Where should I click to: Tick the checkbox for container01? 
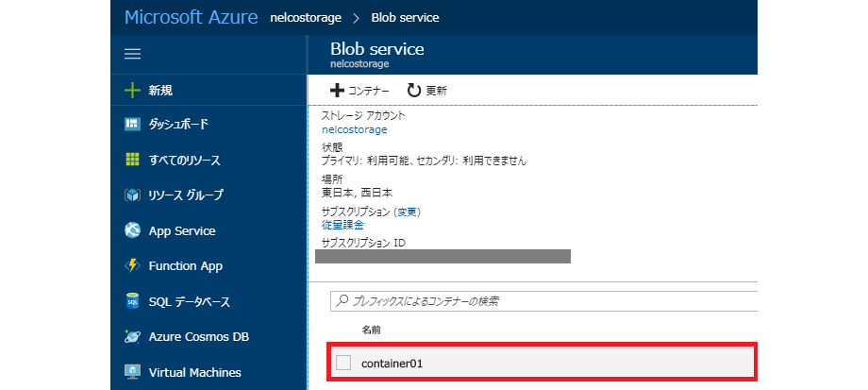tap(343, 363)
